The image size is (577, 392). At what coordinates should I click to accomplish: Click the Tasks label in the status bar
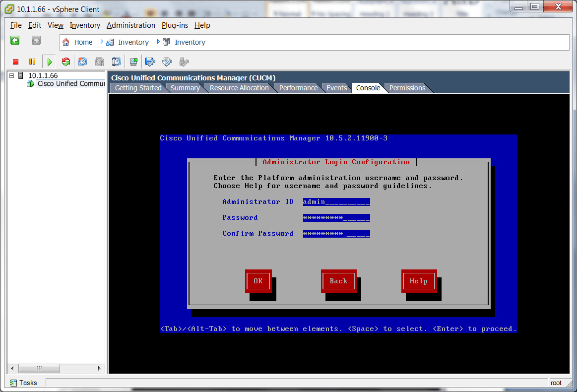tap(28, 383)
